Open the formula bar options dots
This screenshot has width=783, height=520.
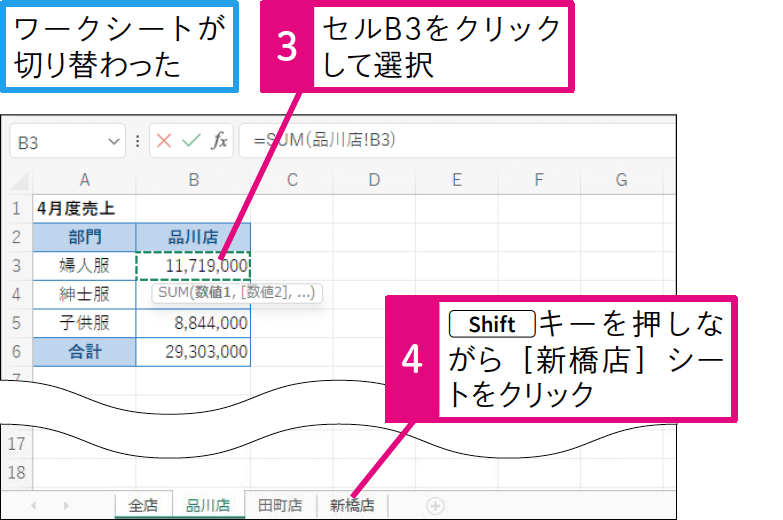tap(137, 141)
